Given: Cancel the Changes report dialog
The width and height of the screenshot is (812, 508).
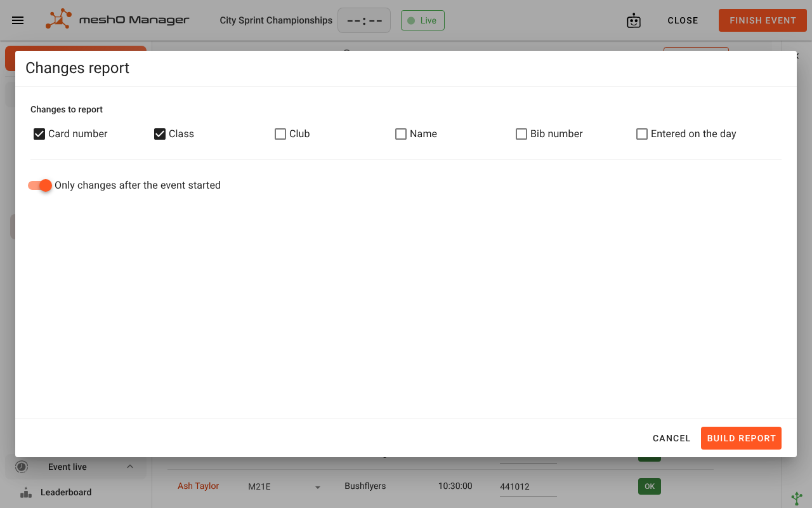Looking at the screenshot, I should click(671, 438).
